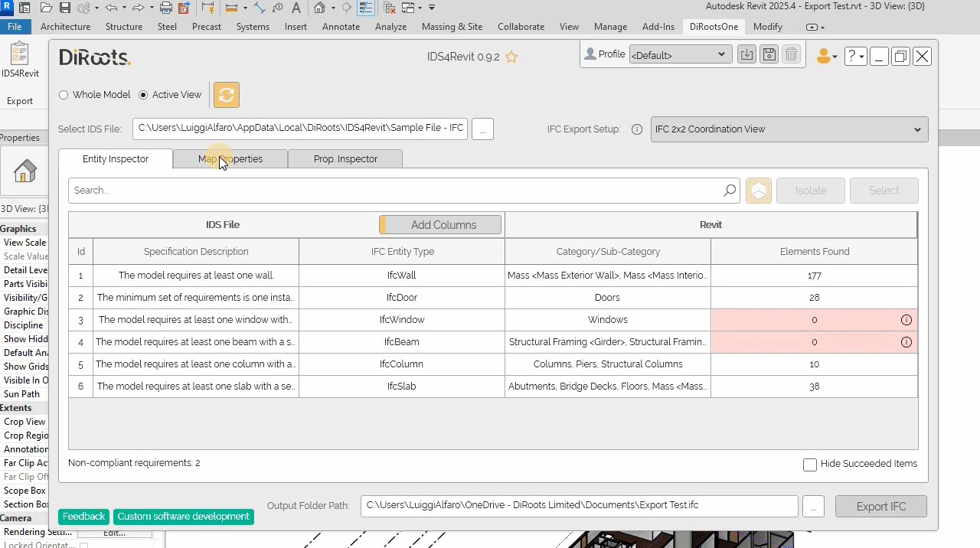Expand the undo history dropdown arrow
The width and height of the screenshot is (980, 548).
point(124,8)
